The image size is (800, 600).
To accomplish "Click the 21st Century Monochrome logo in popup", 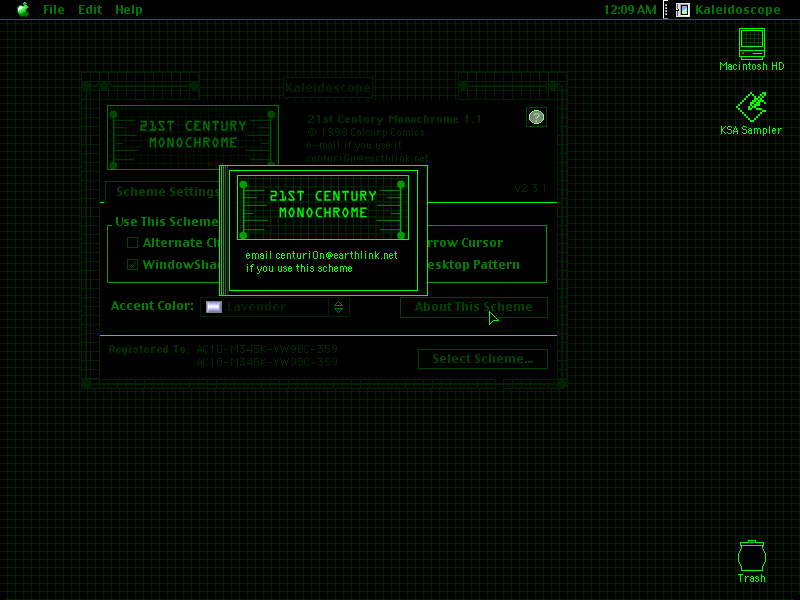I will (x=323, y=207).
